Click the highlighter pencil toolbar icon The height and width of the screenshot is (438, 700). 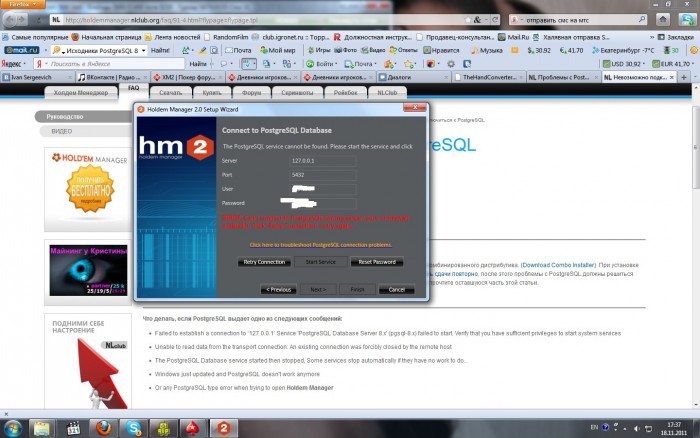click(x=203, y=50)
